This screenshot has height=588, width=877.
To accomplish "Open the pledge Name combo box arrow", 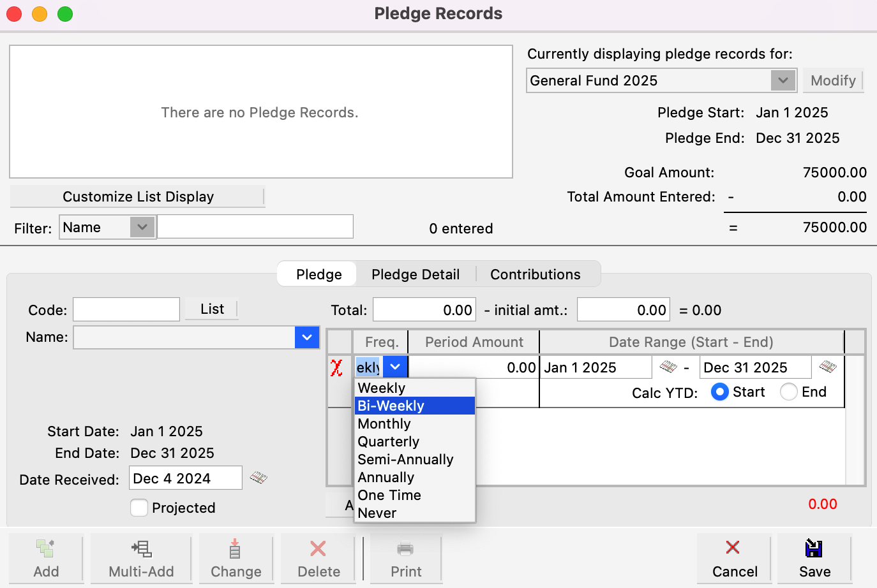I will point(307,337).
